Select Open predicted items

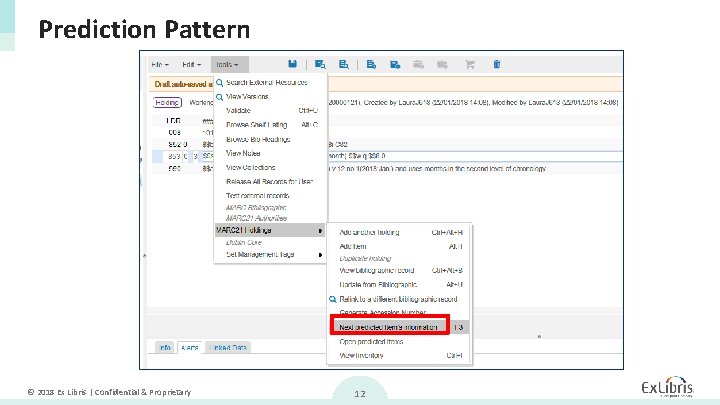[x=371, y=342]
